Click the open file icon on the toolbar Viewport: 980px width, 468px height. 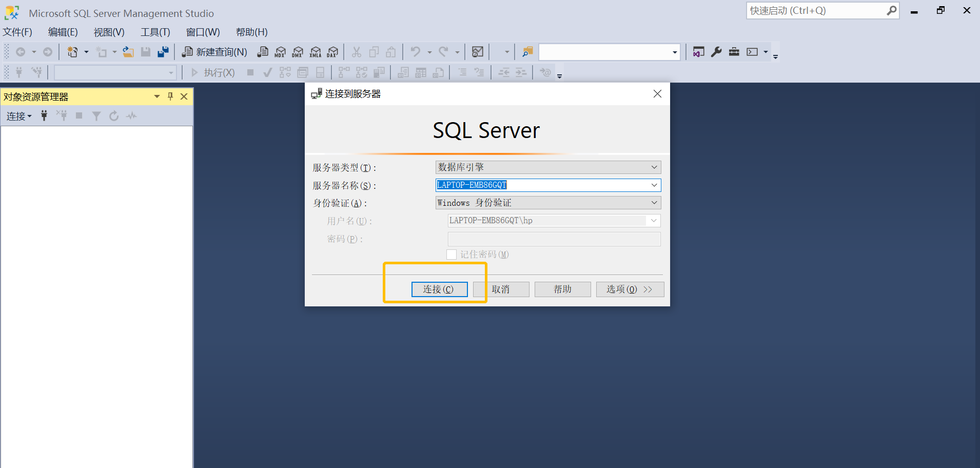(x=128, y=51)
